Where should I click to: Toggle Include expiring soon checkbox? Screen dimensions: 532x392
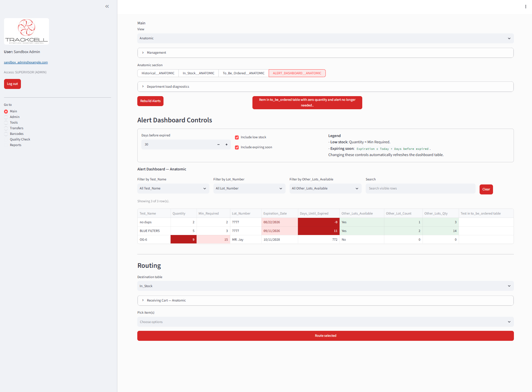click(x=237, y=147)
